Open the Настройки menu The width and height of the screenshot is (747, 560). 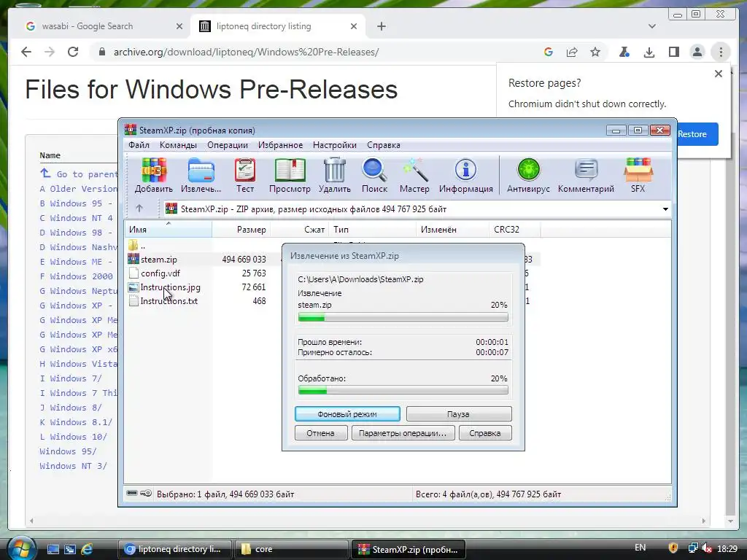coord(334,145)
